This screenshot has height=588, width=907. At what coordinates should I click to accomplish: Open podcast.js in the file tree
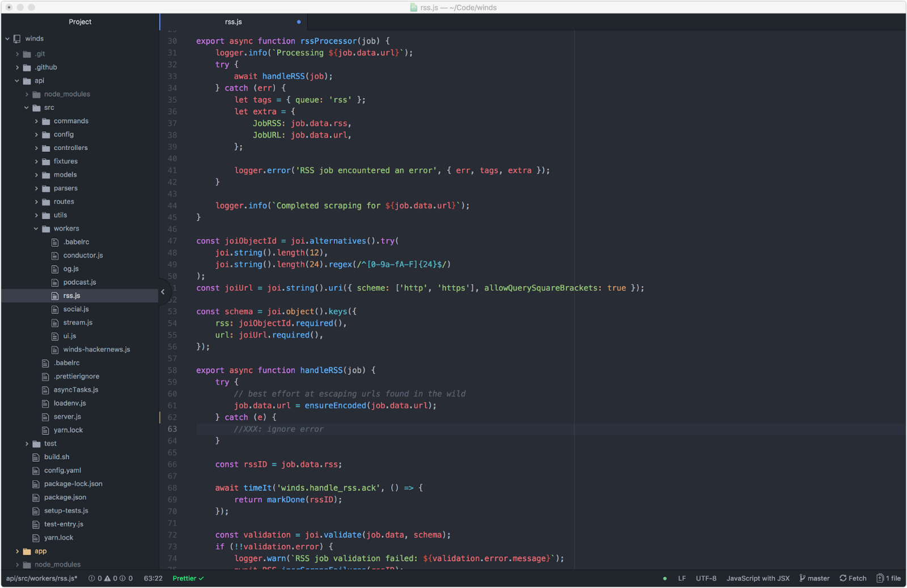point(79,282)
